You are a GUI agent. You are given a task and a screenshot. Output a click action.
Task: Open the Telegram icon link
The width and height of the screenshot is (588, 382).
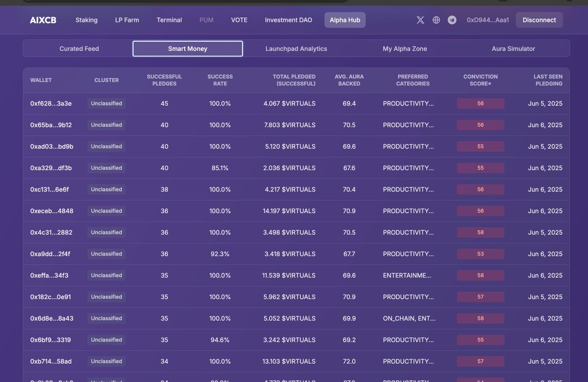point(452,20)
